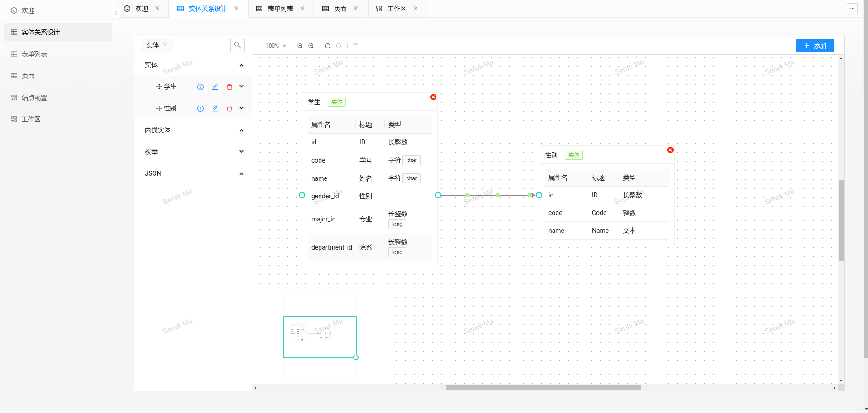868x413 pixels.
Task: Edit the 性别 entity
Action: [215, 109]
